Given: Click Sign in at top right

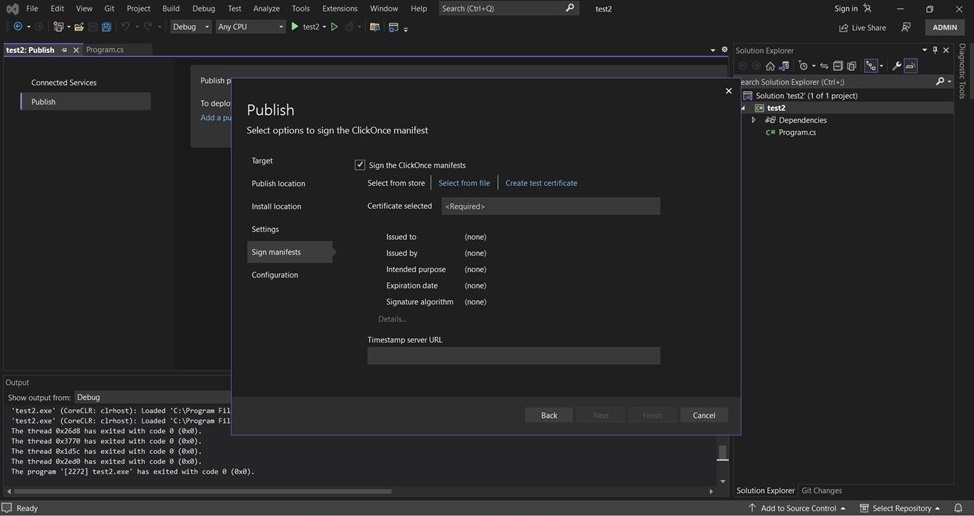Looking at the screenshot, I should click(845, 8).
